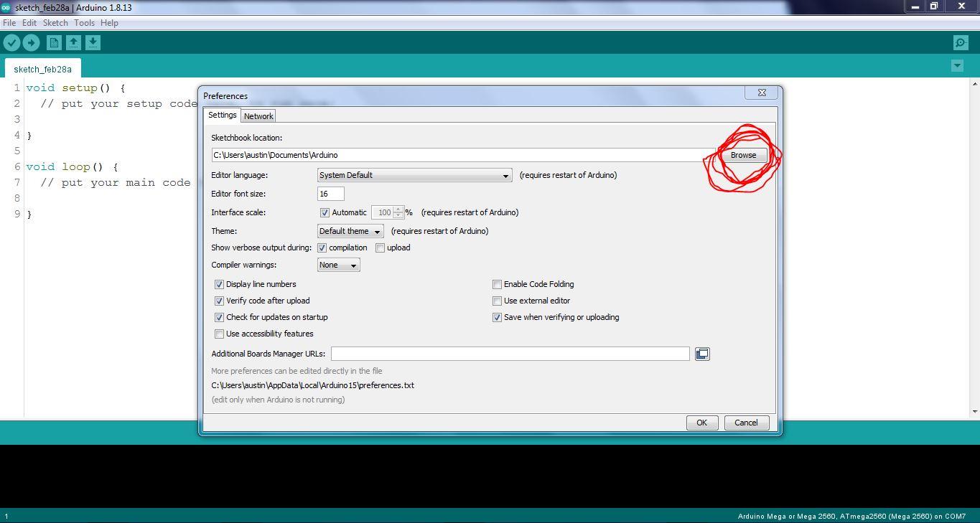Switch to the Network tab
980x523 pixels.
pyautogui.click(x=258, y=116)
